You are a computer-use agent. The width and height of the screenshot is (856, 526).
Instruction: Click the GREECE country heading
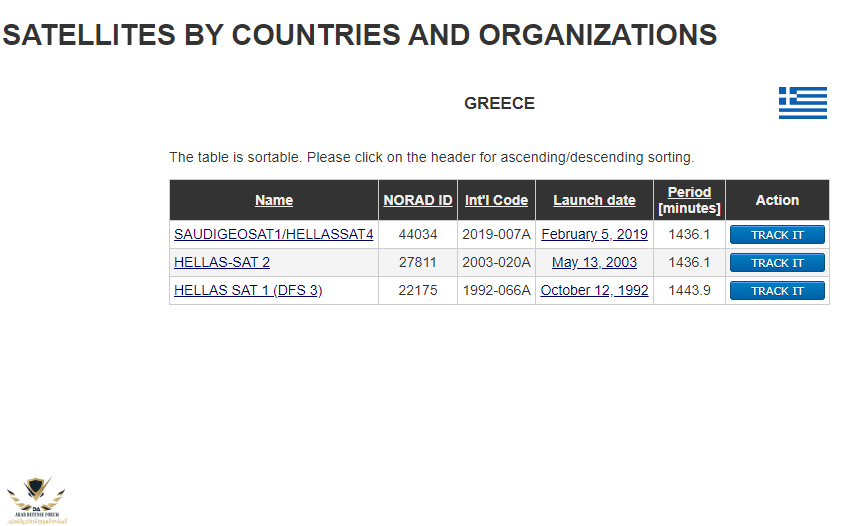click(499, 103)
